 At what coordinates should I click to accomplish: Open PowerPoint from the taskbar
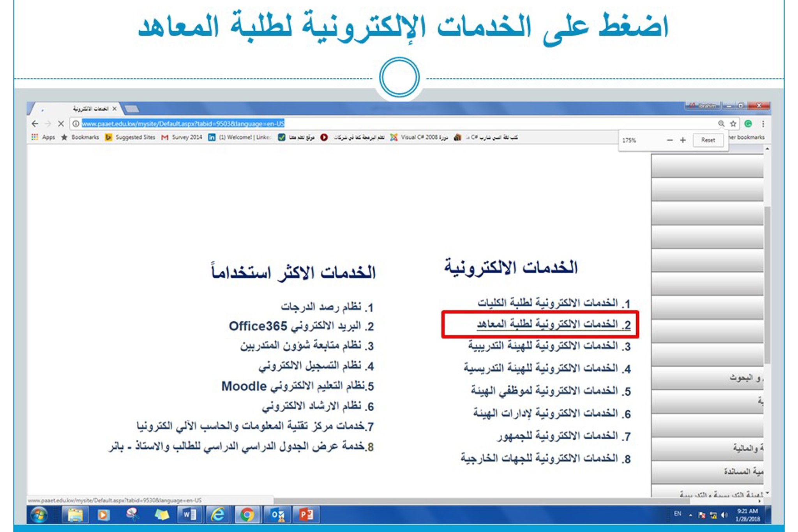(x=306, y=515)
